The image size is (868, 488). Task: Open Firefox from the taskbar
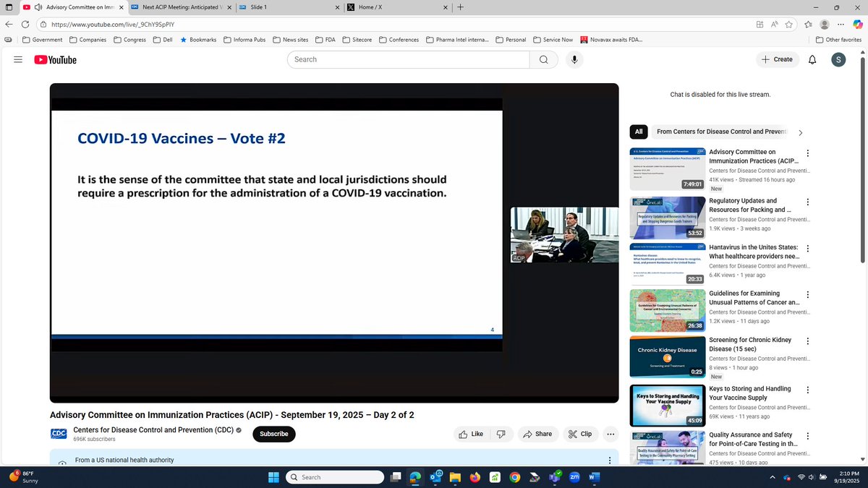point(475,477)
